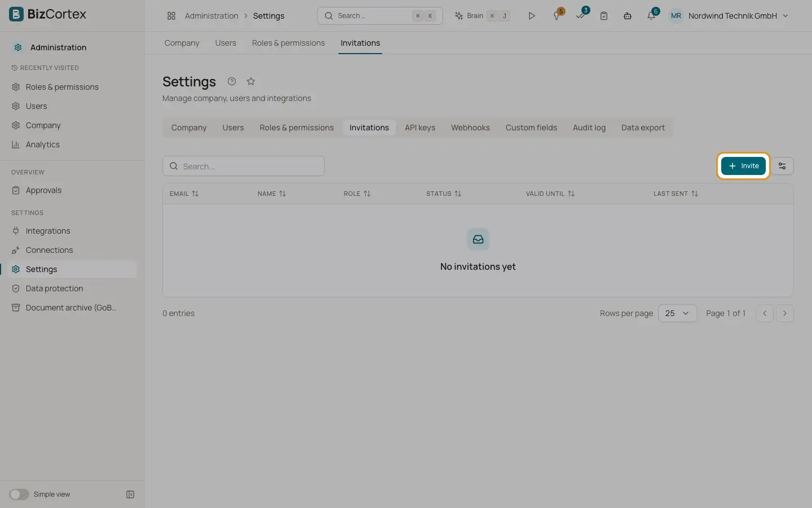Sort the table by the NAME column

[x=272, y=194]
